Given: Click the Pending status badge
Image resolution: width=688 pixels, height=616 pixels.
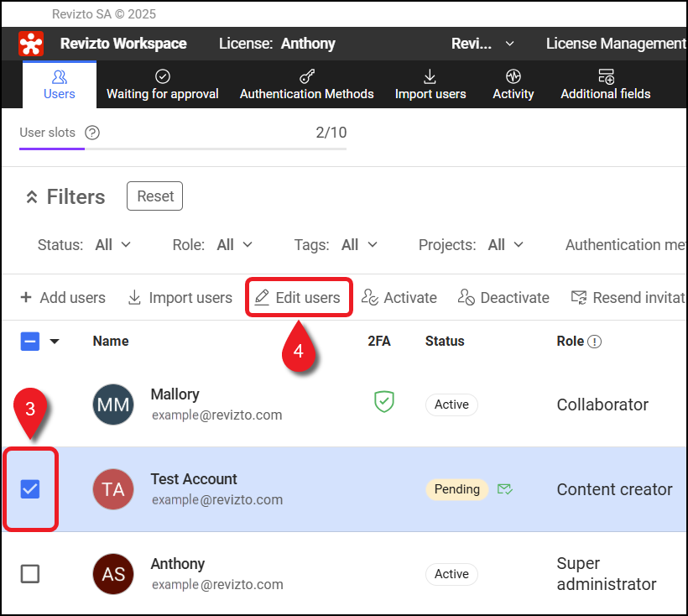Looking at the screenshot, I should [x=457, y=489].
